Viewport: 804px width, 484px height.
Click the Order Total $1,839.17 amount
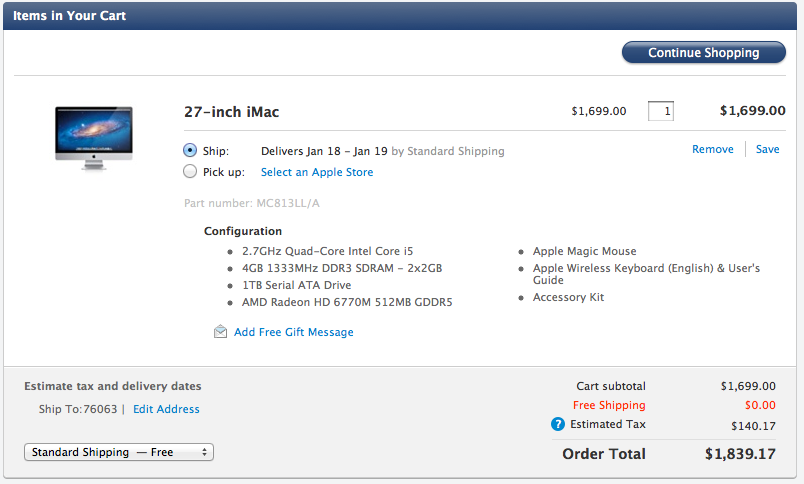[x=740, y=454]
